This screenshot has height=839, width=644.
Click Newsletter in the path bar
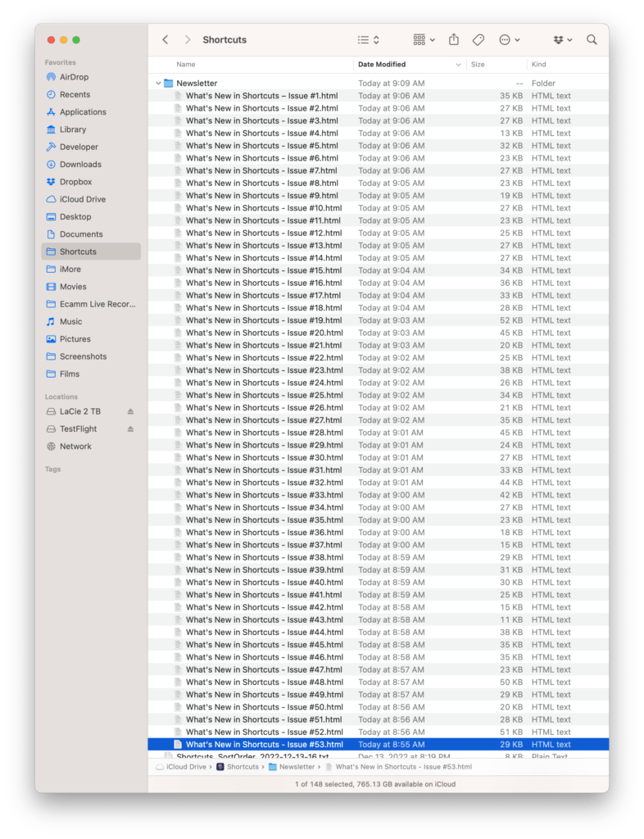tap(292, 767)
